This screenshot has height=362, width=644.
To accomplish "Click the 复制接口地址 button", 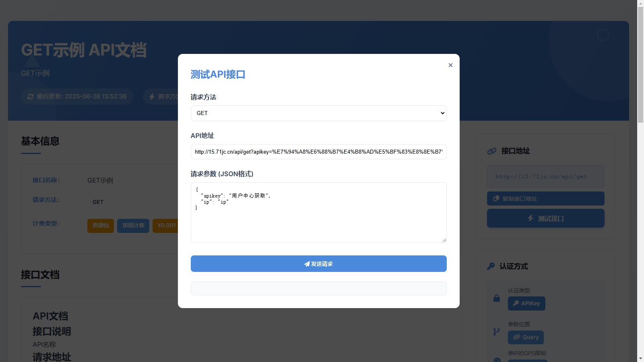I will (x=545, y=198).
